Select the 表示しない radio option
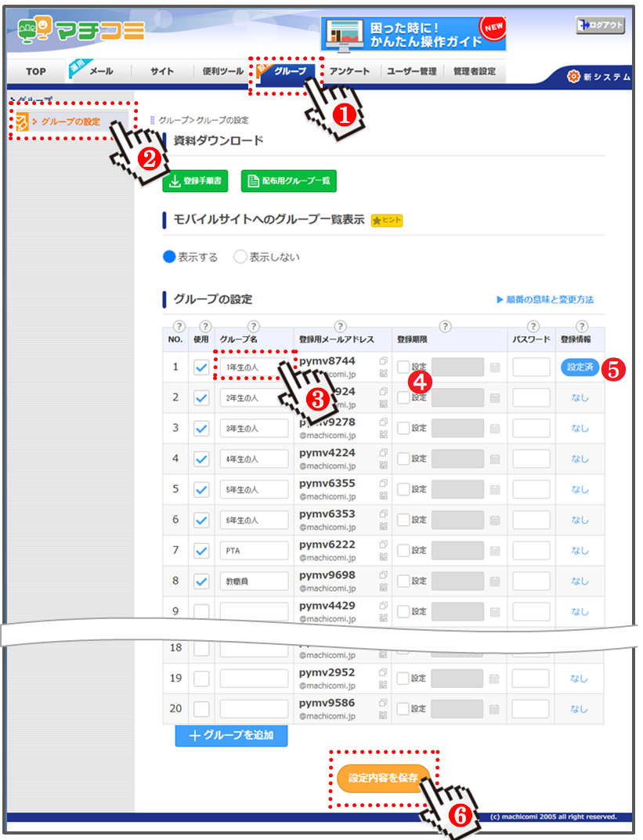Image resolution: width=643 pixels, height=840 pixels. [240, 257]
